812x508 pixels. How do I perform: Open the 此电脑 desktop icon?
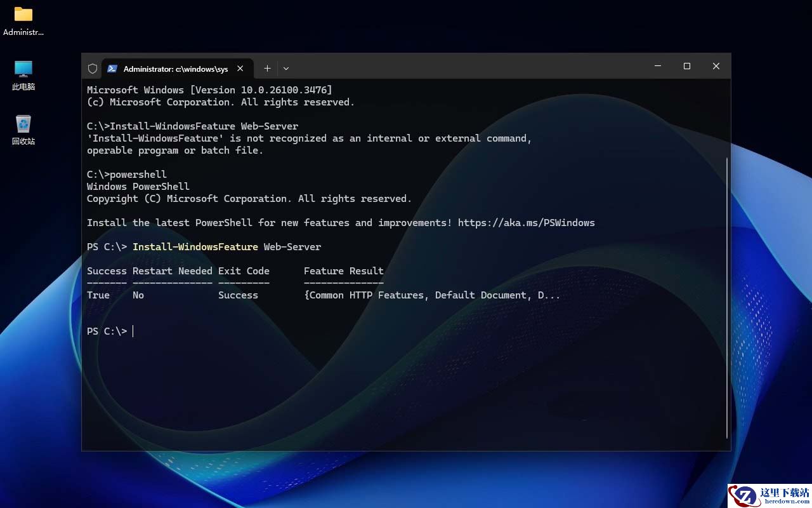[23, 76]
